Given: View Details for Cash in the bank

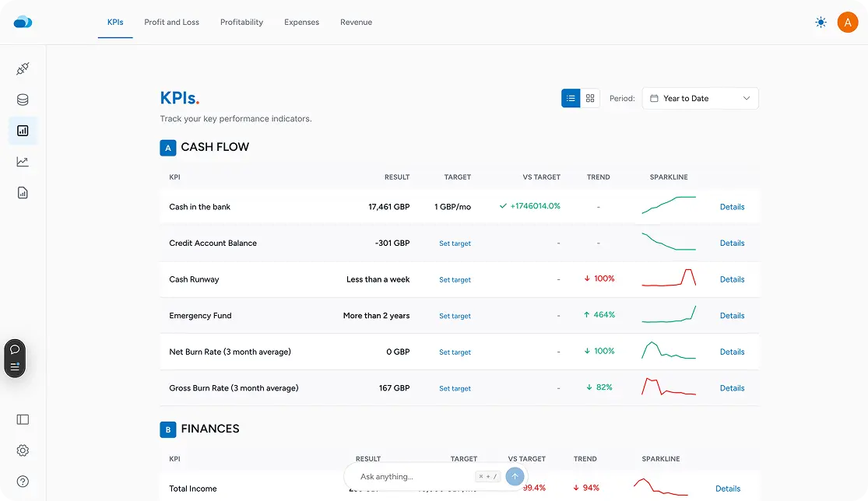Looking at the screenshot, I should pyautogui.click(x=732, y=206).
